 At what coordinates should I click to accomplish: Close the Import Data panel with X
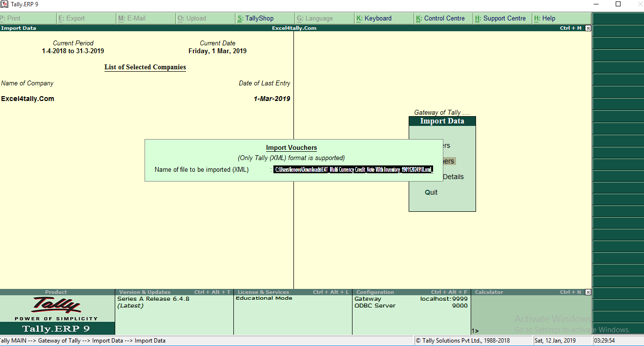point(588,28)
